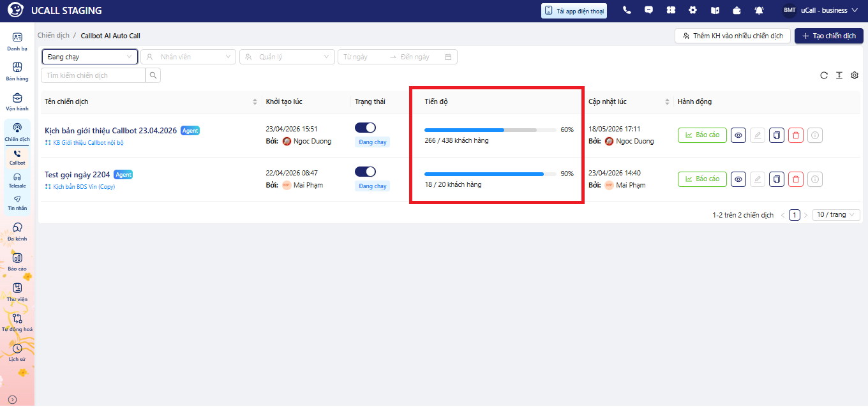868x407 pixels.
Task: Open Tin nhắn sub-menu
Action: pyautogui.click(x=17, y=203)
